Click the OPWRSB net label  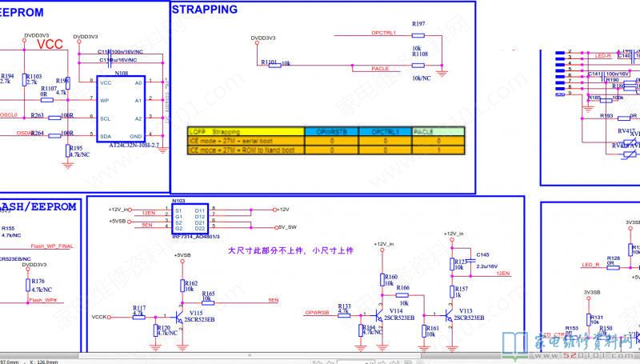click(x=317, y=289)
